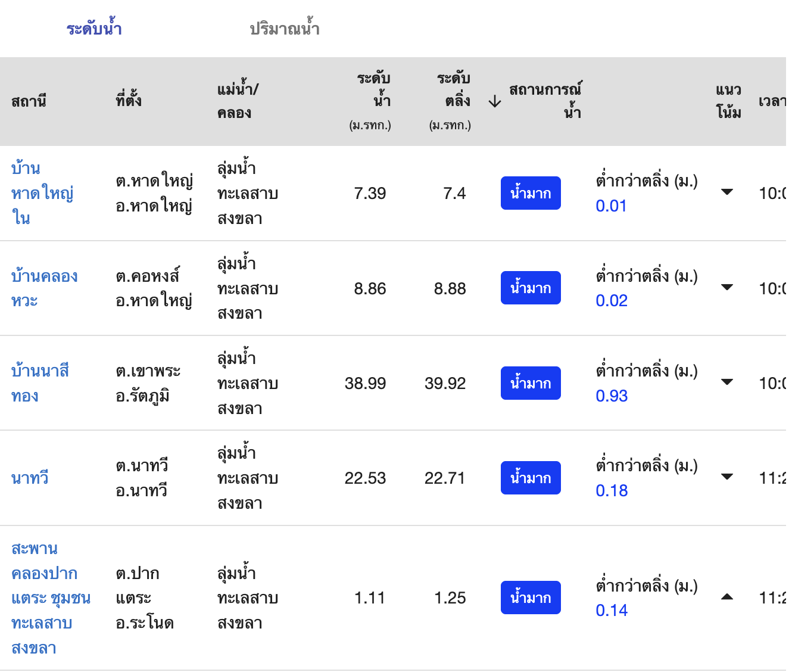This screenshot has width=792, height=672.
Task: Click downward trend arrow for บ้านนาสีทอง
Action: click(726, 382)
